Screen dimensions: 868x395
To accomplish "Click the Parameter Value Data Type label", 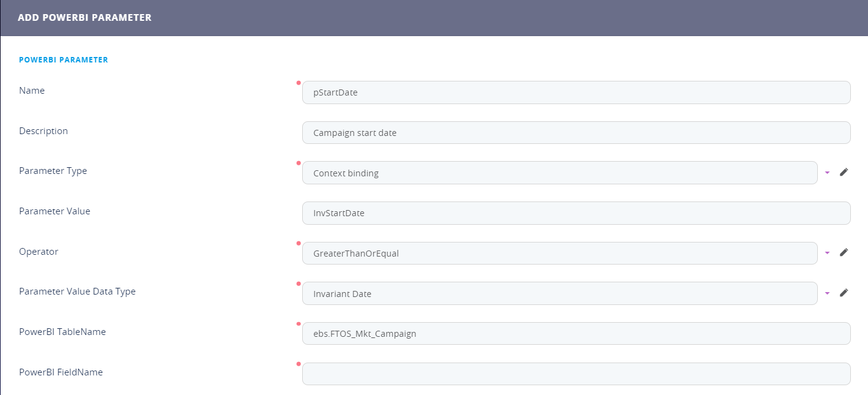I will coord(77,292).
